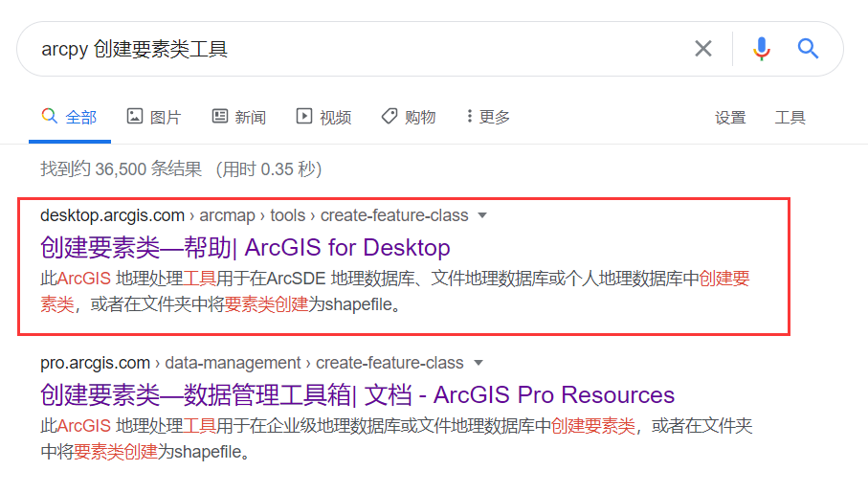The image size is (868, 493).
Task: Submit search using the magnifier icon
Action: [x=808, y=49]
